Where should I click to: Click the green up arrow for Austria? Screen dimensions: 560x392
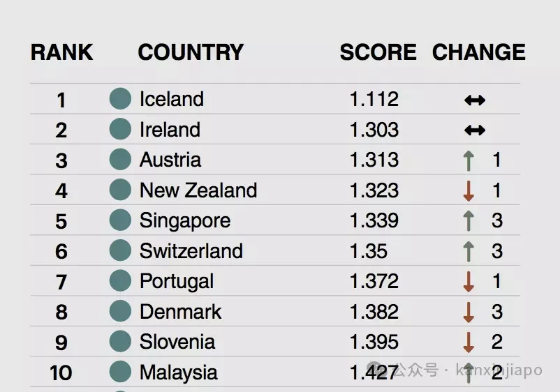469,160
